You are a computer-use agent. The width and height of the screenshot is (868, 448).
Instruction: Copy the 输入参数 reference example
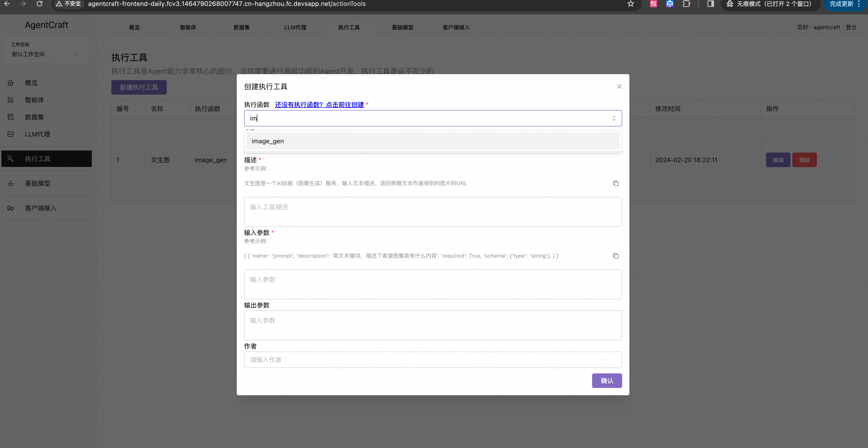615,256
